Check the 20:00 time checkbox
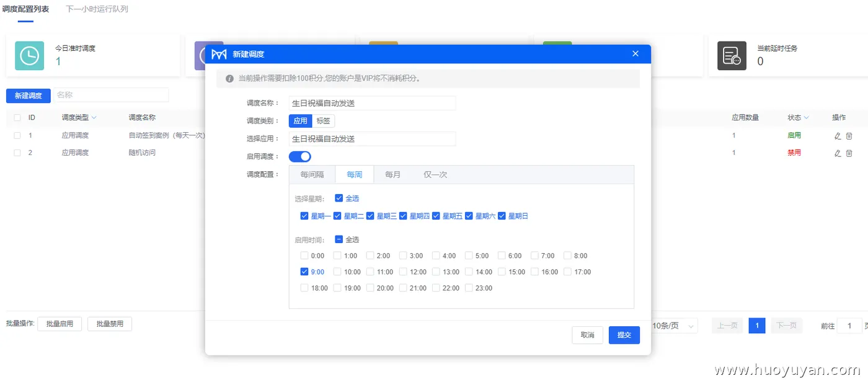This screenshot has width=868, height=392. 370,288
